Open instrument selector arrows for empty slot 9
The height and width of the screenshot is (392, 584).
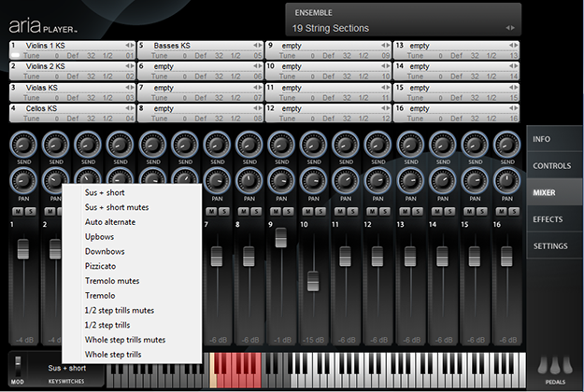point(386,45)
